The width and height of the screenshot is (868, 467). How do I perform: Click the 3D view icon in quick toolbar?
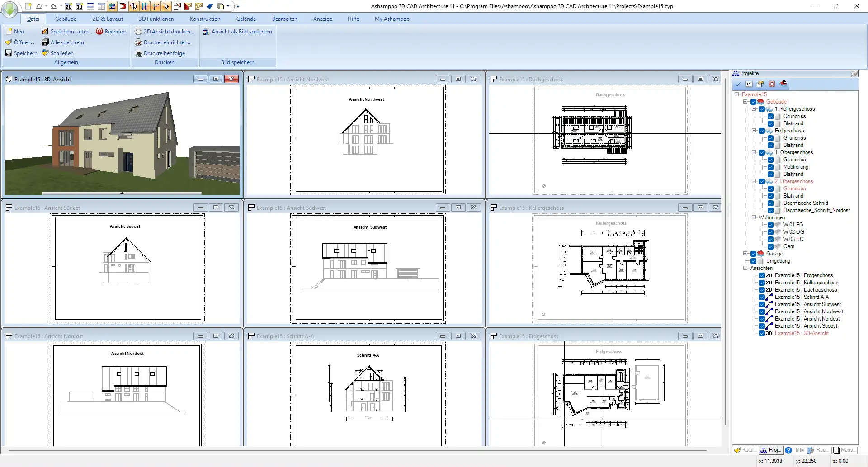coord(80,6)
